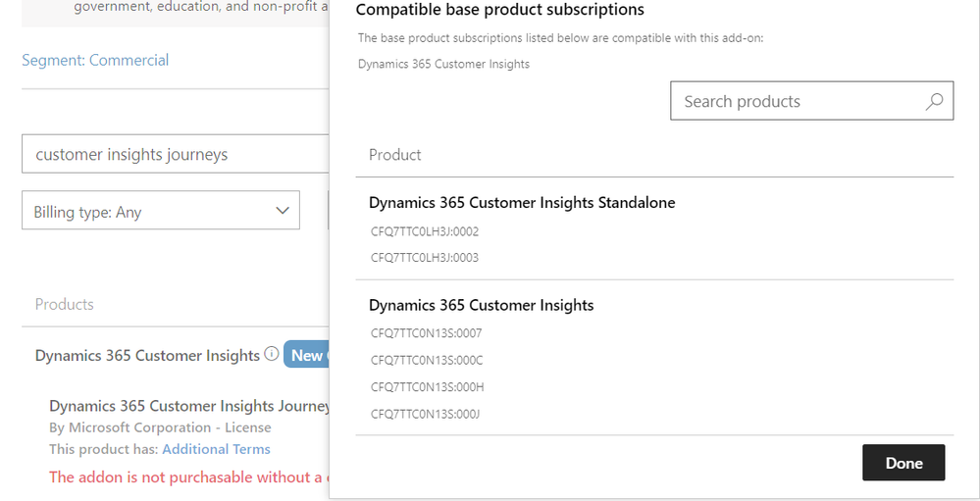Select the Dynamics 365 Customer Insights panel heading
980x501 pixels.
482,305
